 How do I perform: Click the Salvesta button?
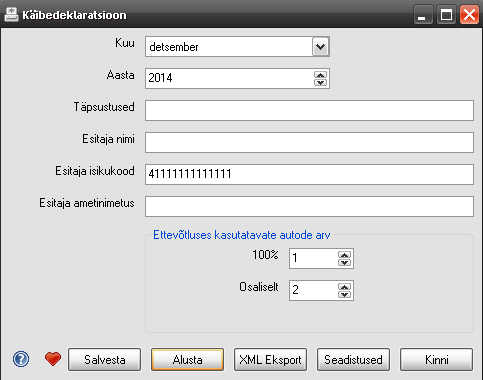[x=105, y=360]
